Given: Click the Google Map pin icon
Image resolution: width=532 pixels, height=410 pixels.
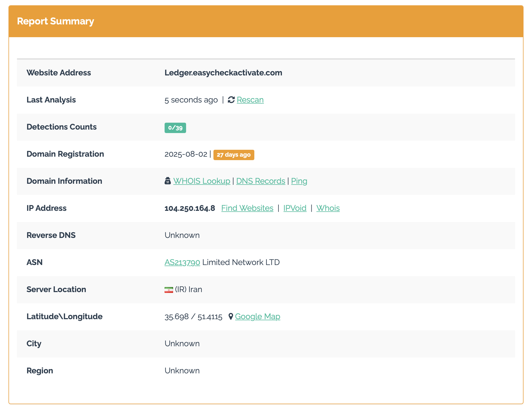Looking at the screenshot, I should pyautogui.click(x=231, y=317).
